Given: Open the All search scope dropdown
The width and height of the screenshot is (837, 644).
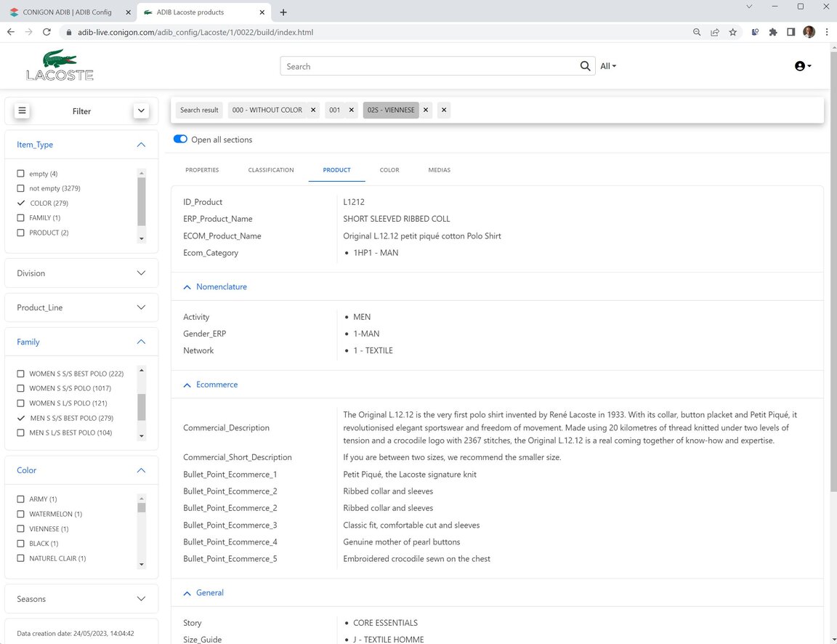Looking at the screenshot, I should tap(608, 66).
